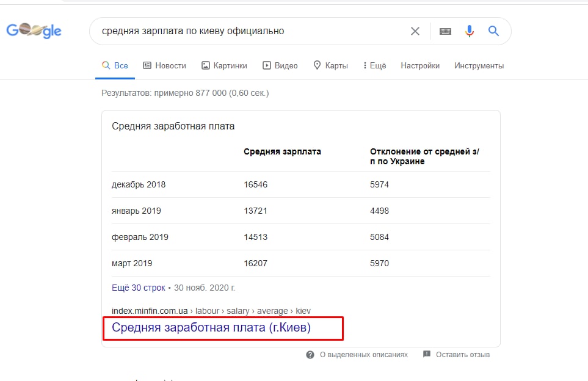Expand Ещё 30 строк link
Image resolution: width=588 pixels, height=381 pixels.
tap(139, 288)
